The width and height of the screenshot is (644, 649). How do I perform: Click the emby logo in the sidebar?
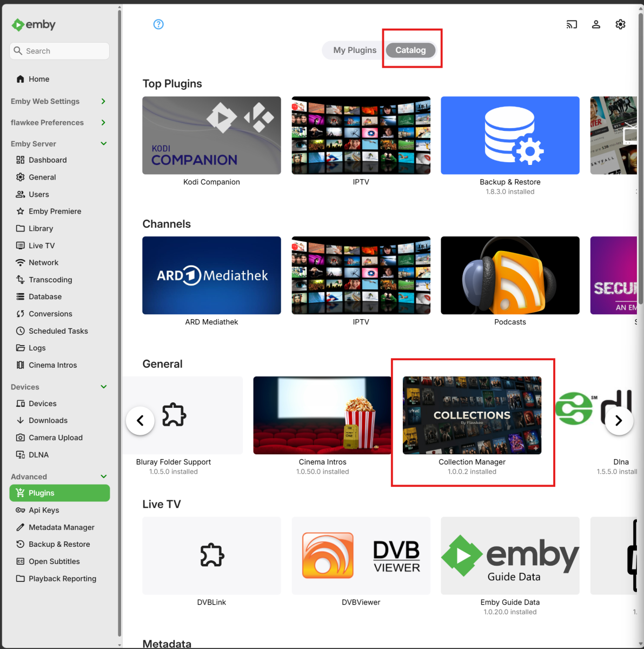34,25
